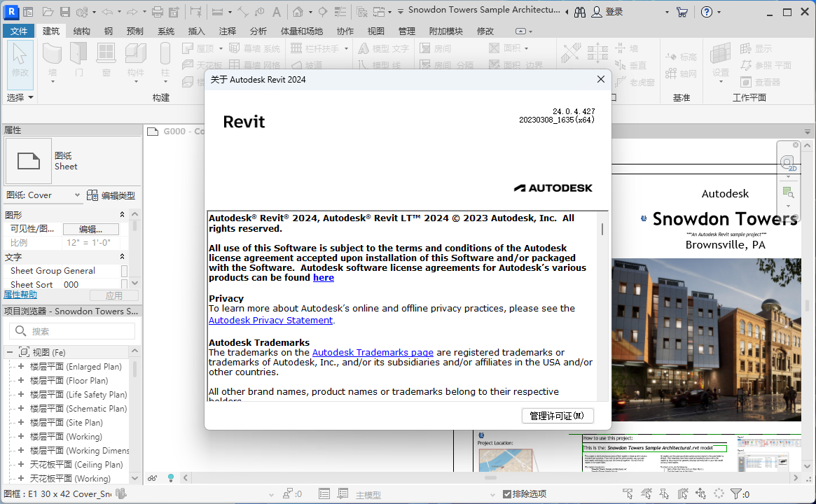The image size is (816, 504).
Task: Select the Wall (墙) tool in ribbon
Action: click(52, 62)
